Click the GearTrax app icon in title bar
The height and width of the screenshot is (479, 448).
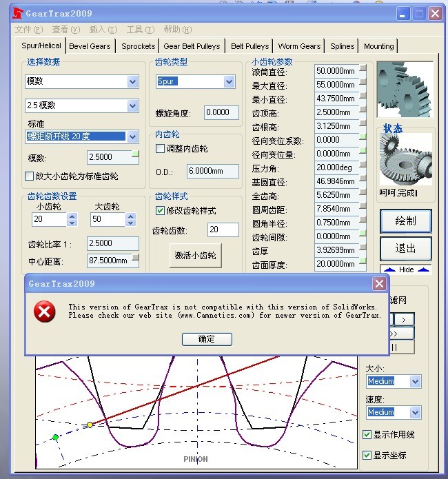pyautogui.click(x=18, y=14)
